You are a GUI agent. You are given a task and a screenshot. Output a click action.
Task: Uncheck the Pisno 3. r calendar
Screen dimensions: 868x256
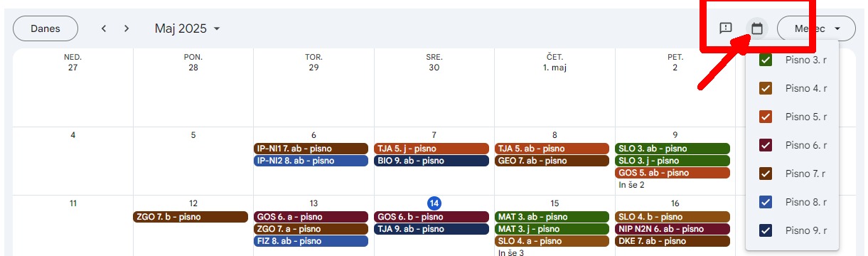tap(766, 60)
